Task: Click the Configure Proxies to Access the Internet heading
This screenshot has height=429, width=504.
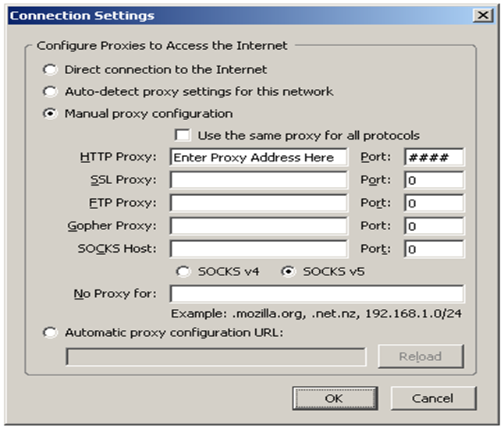Action: coord(162,46)
